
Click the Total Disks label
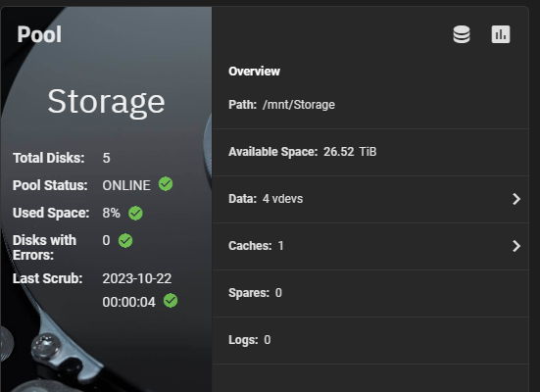pos(49,158)
